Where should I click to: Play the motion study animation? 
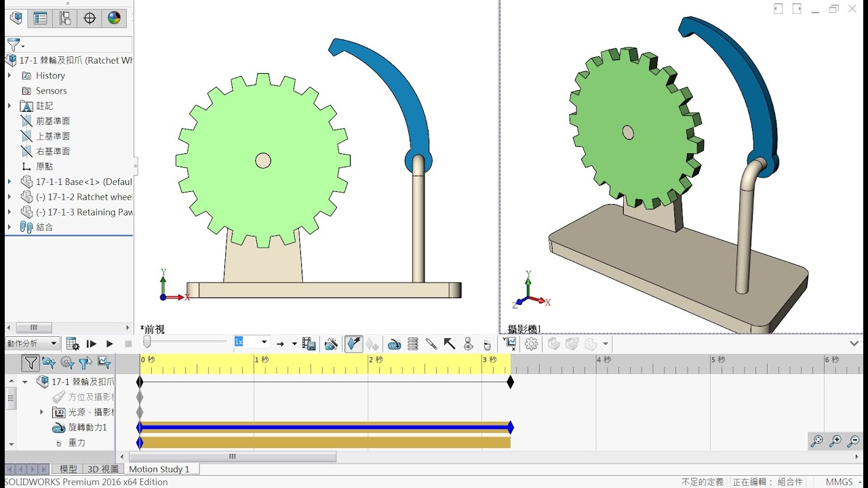[109, 344]
